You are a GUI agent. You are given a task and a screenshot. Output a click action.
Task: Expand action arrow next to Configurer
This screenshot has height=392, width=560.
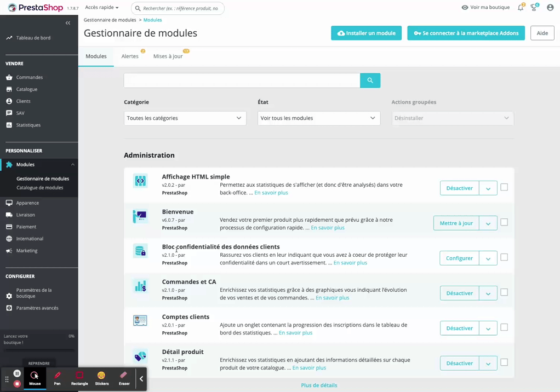pos(488,258)
